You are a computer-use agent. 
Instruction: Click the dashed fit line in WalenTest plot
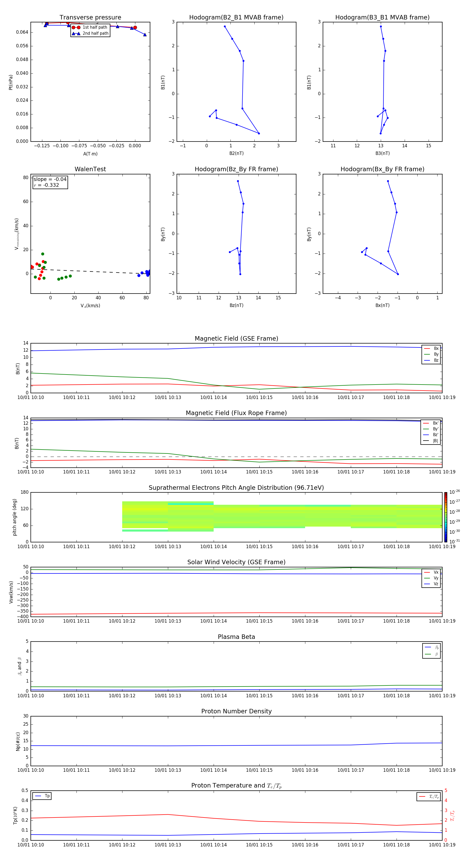90,271
